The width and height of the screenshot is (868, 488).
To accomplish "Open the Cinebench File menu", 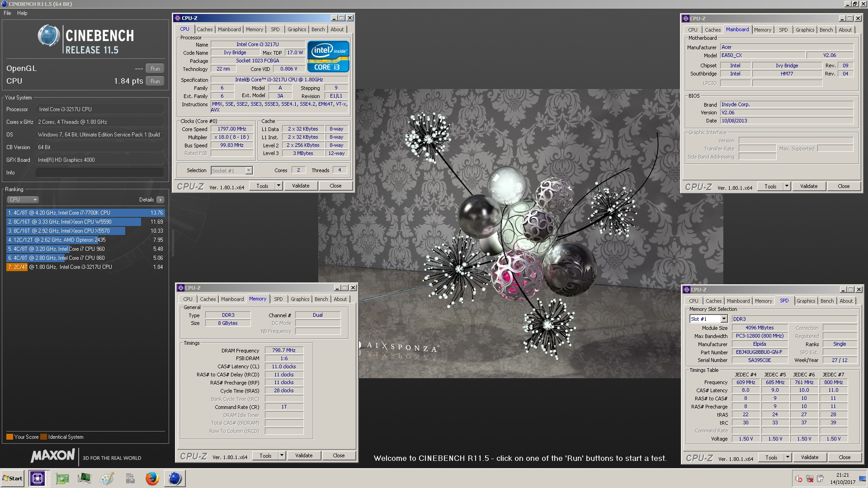I will 7,13.
